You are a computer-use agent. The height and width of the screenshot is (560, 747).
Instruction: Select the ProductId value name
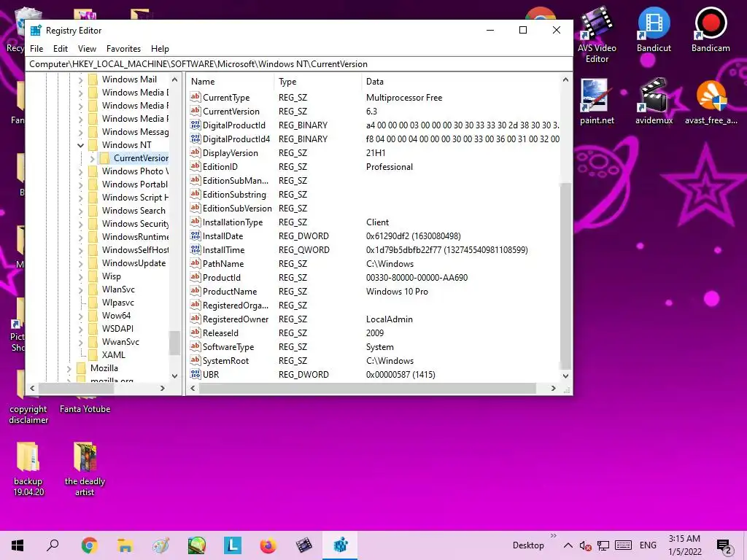222,278
